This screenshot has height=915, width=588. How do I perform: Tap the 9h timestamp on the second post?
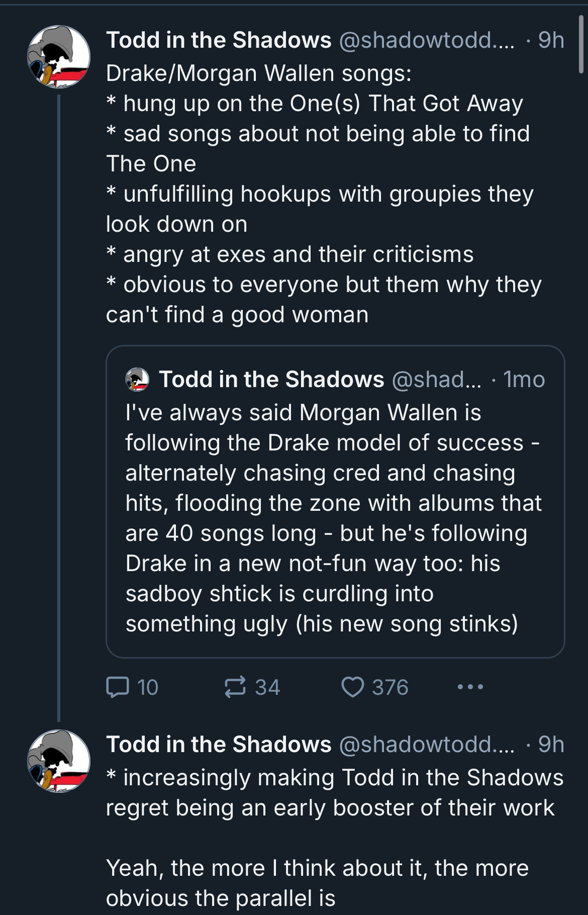pyautogui.click(x=551, y=745)
